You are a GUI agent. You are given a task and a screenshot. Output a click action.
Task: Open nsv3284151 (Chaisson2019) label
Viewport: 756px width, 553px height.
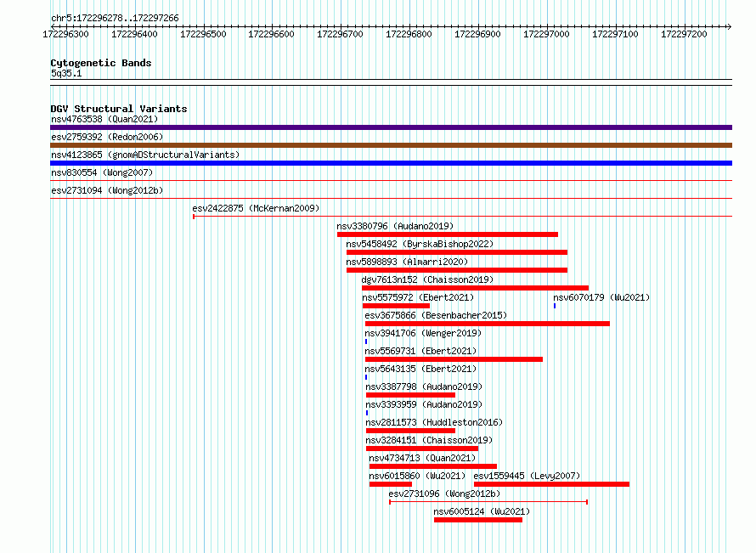(x=429, y=440)
